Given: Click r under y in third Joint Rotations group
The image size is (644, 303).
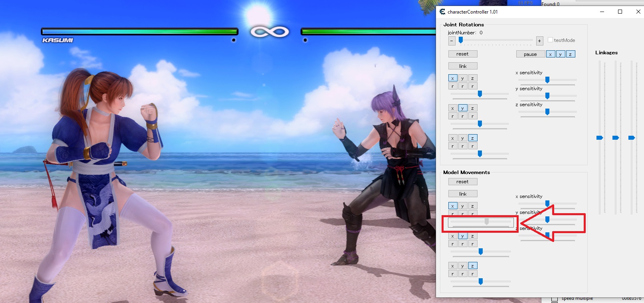Looking at the screenshot, I should click(x=463, y=146).
